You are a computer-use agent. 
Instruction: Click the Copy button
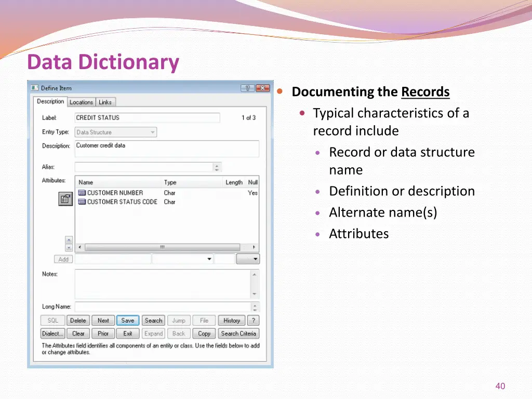tap(204, 334)
